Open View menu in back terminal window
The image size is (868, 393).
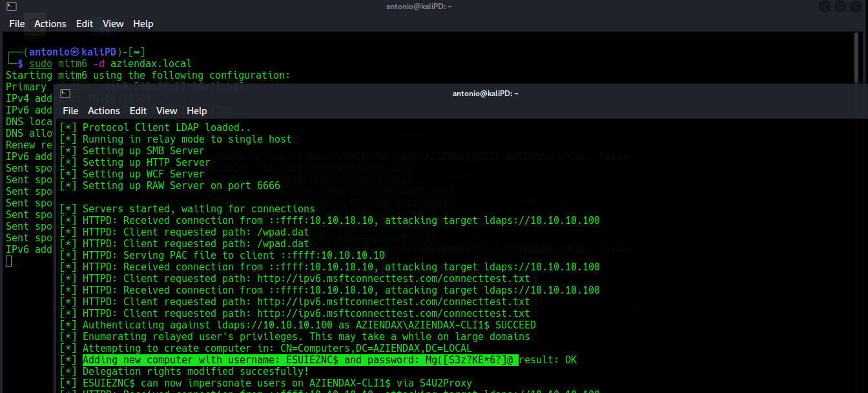pos(113,24)
